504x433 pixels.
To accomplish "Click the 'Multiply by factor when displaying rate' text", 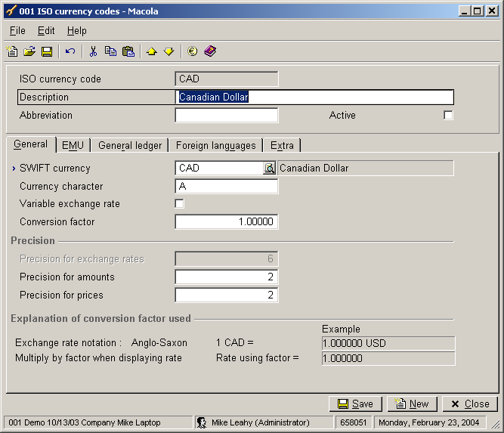I will click(99, 357).
